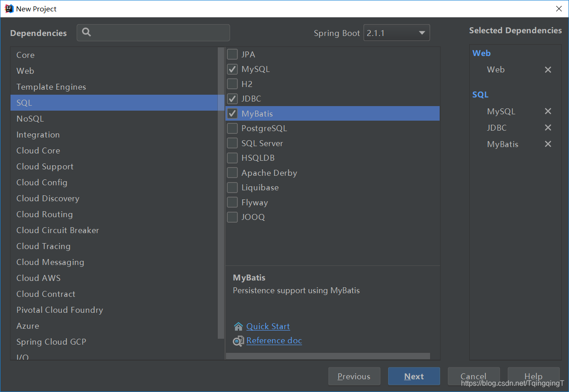Open the Reference doc link
Image resolution: width=569 pixels, height=392 pixels.
click(x=274, y=341)
